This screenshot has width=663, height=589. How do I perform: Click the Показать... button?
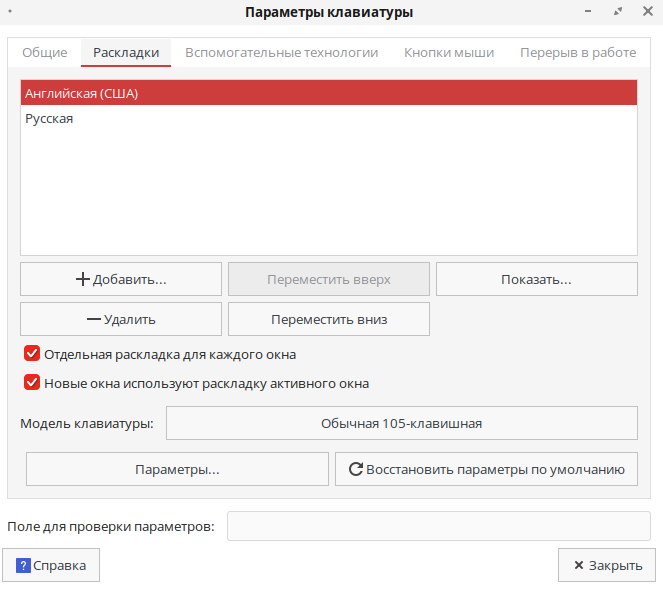[536, 280]
